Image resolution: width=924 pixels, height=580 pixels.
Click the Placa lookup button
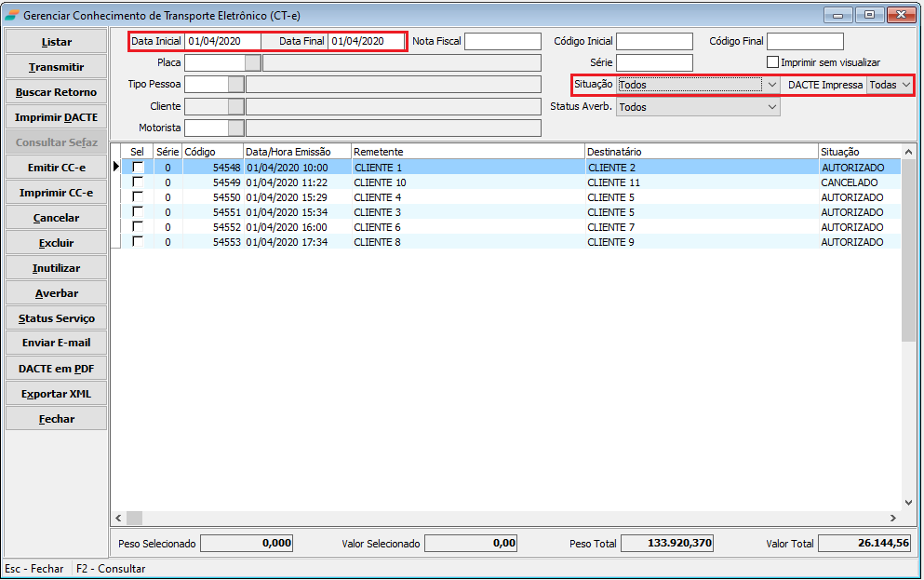coord(252,62)
